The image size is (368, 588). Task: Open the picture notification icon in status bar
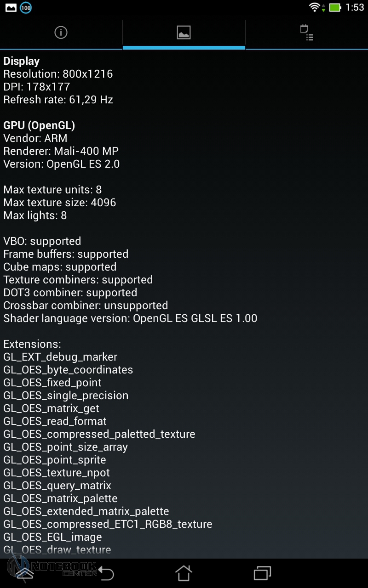(11, 7)
